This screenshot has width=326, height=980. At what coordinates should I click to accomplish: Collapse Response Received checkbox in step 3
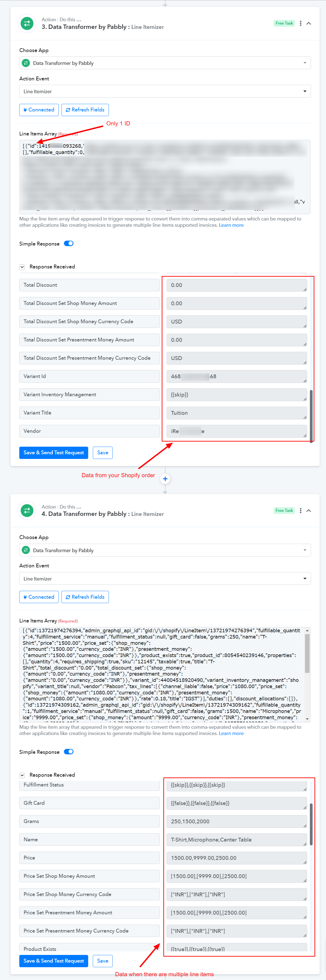(x=22, y=267)
